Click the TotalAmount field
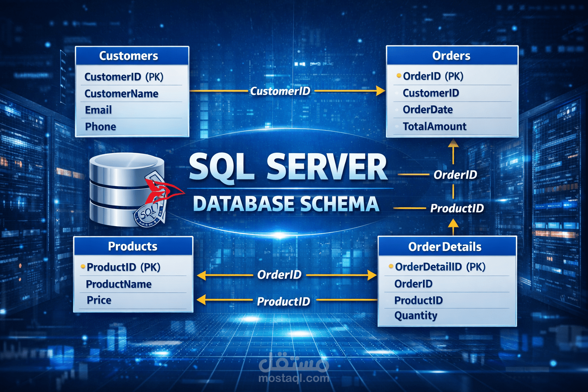The image size is (588, 392). pyautogui.click(x=452, y=126)
